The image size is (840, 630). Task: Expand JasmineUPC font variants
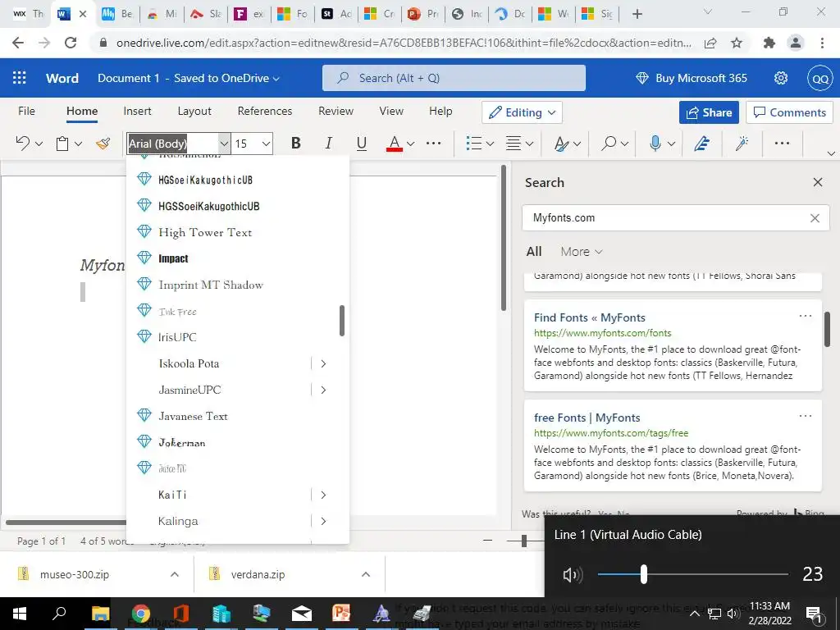tap(323, 390)
